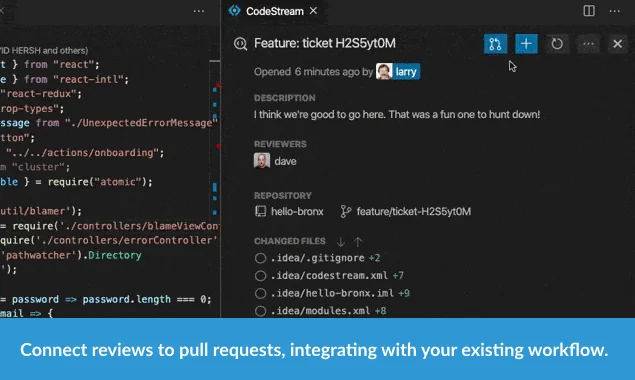Image resolution: width=635 pixels, height=380 pixels.
Task: Mark .idea/modules.xml as reviewed circle
Action: click(260, 311)
